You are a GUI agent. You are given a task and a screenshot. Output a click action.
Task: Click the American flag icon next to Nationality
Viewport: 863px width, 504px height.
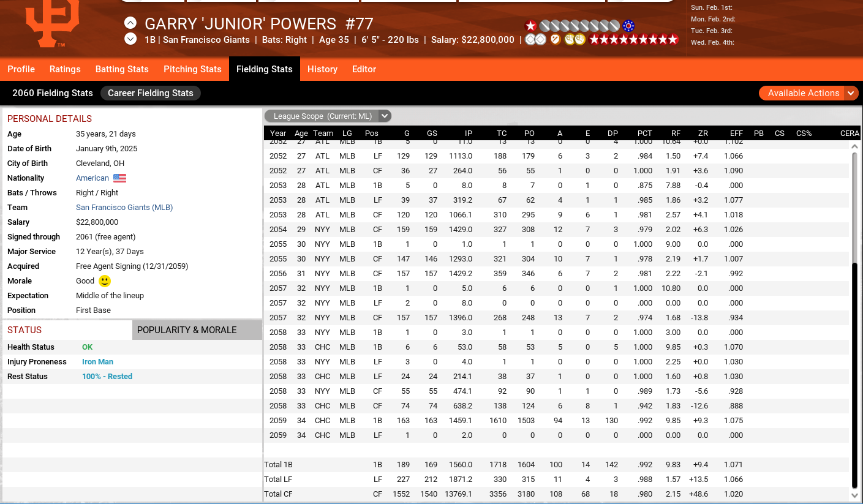point(119,178)
